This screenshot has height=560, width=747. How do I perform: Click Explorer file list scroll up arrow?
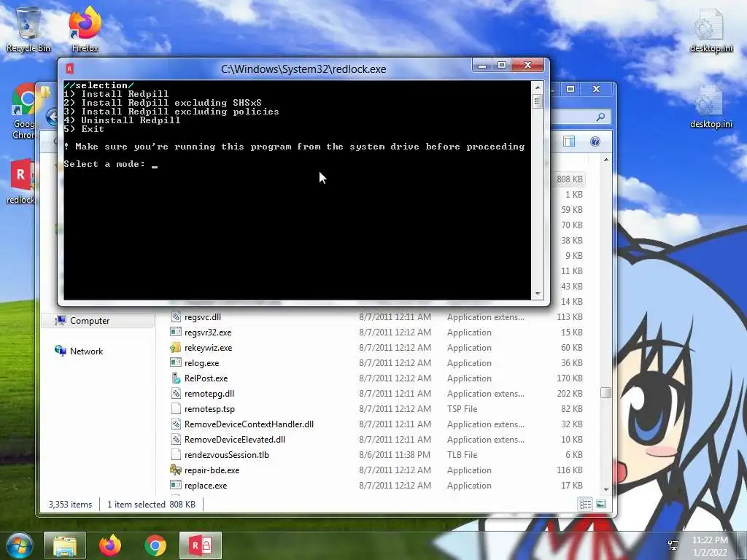606,160
